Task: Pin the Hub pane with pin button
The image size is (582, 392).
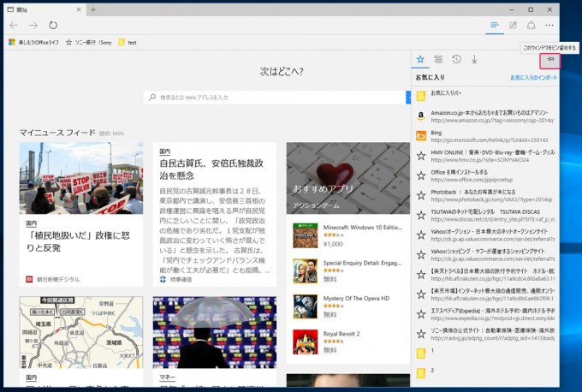Action: click(550, 60)
